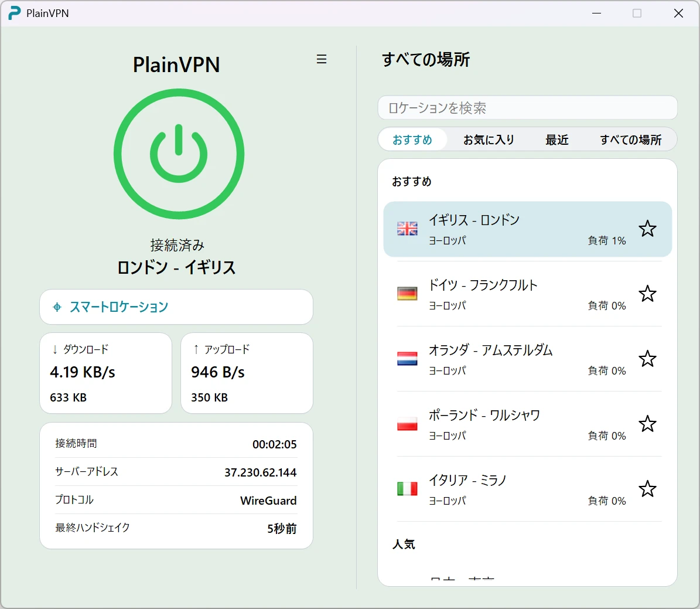Click the 946 B/s upload speed
The height and width of the screenshot is (609, 700).
(x=218, y=372)
